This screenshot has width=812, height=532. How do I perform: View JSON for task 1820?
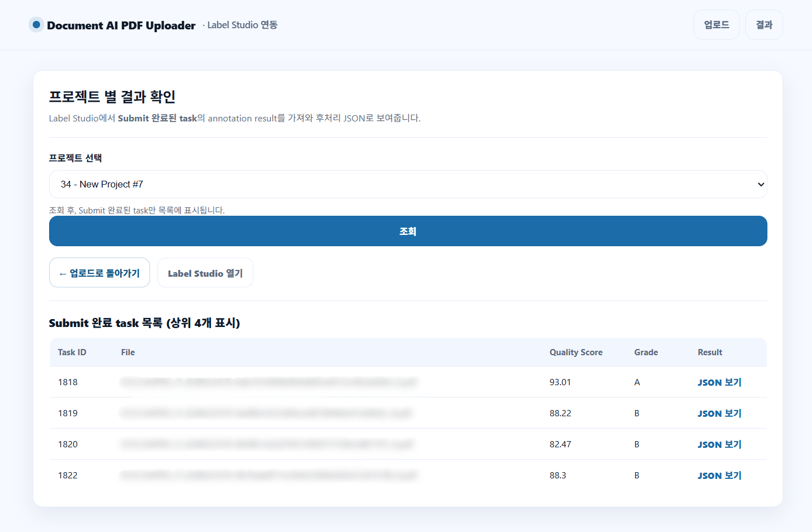(719, 444)
